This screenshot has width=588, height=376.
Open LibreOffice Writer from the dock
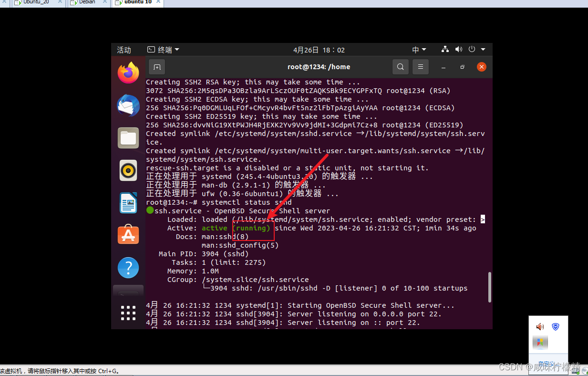pos(128,202)
